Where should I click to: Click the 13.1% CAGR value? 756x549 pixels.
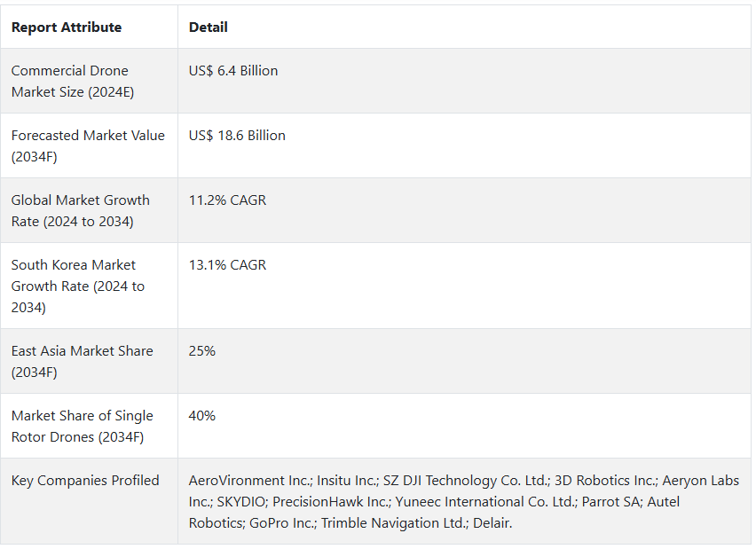[227, 264]
